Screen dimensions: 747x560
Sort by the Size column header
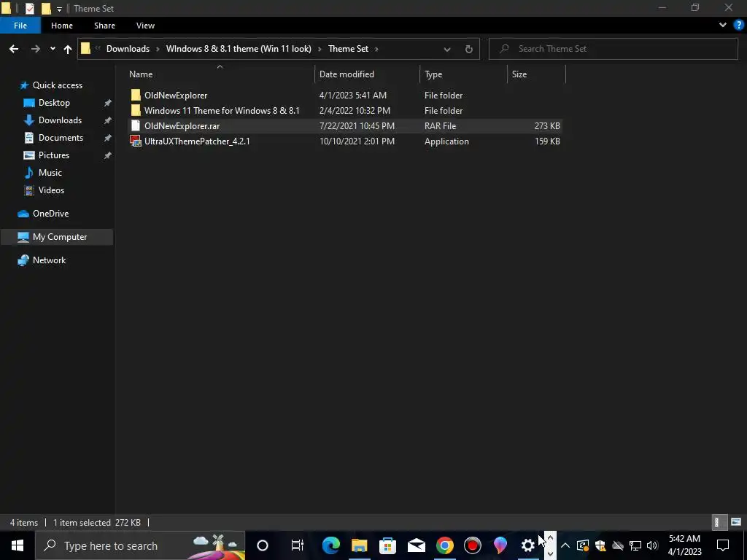(519, 74)
